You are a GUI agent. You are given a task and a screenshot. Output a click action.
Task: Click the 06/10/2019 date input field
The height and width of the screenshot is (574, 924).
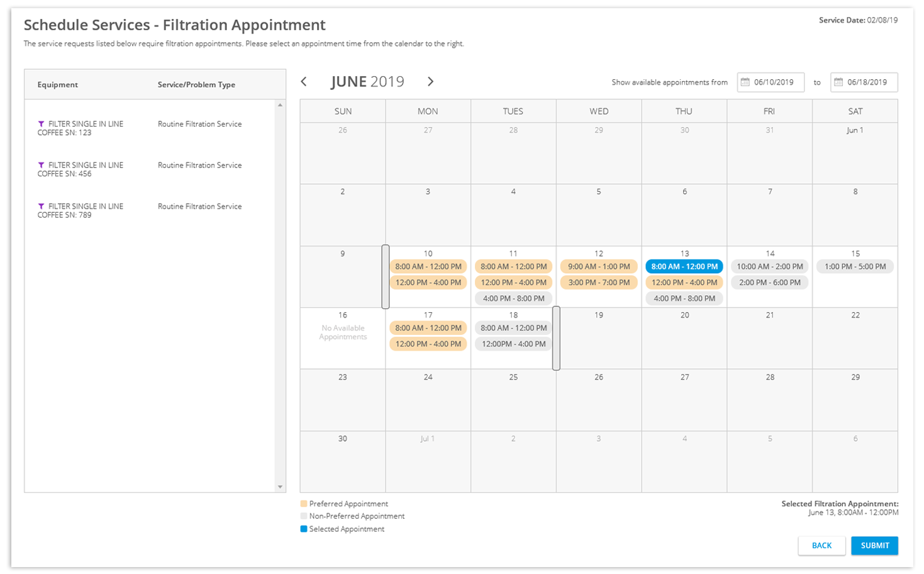776,82
